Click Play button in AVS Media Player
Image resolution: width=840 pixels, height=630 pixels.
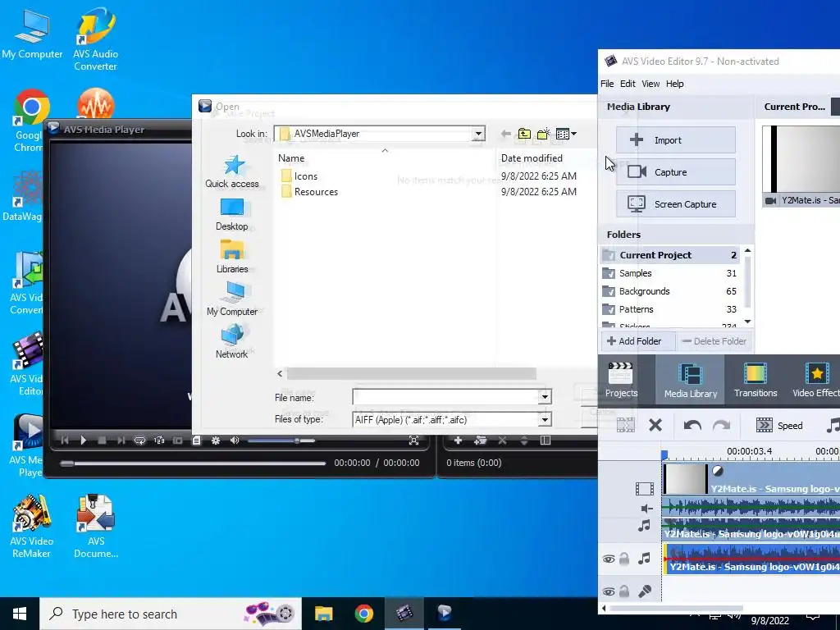[83, 441]
